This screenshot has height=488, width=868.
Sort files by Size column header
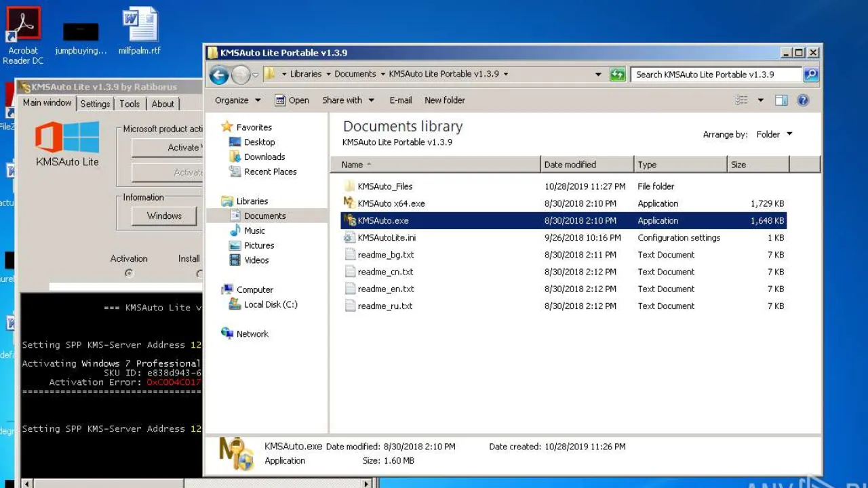[x=758, y=165]
